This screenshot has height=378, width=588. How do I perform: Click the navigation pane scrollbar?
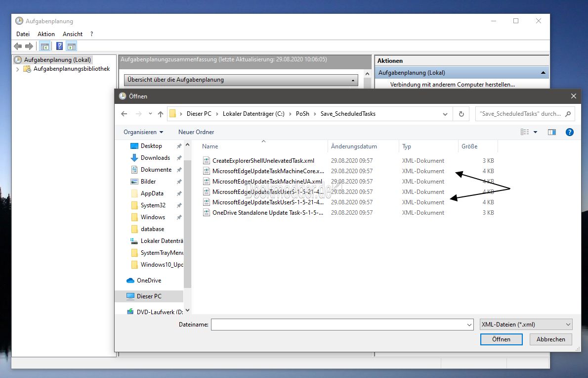(x=187, y=223)
